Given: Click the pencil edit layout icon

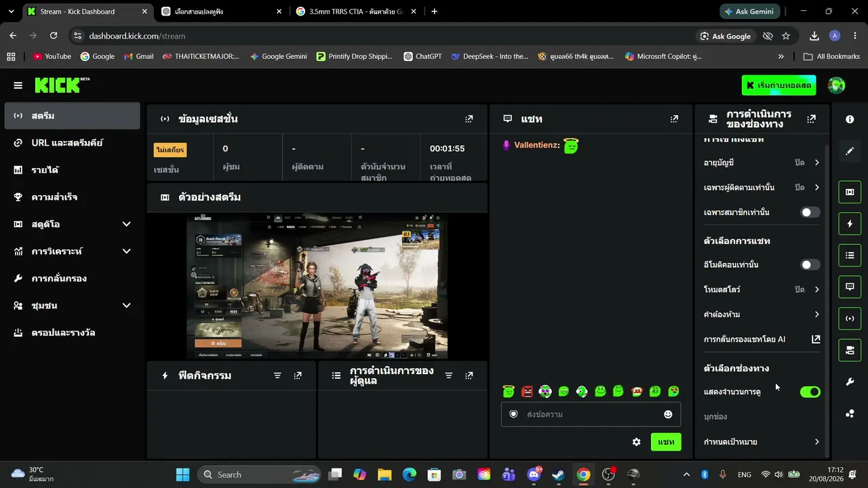Looking at the screenshot, I should pyautogui.click(x=850, y=151).
